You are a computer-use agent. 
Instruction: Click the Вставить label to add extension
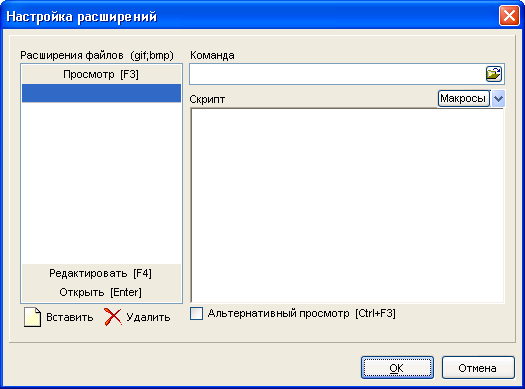[x=70, y=317]
